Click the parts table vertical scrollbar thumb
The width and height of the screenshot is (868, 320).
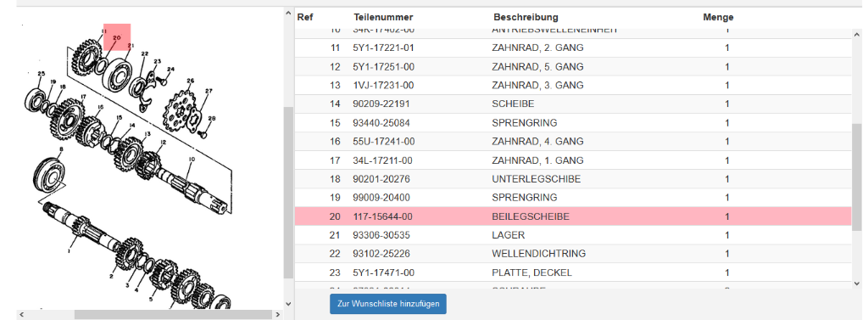tap(857, 177)
